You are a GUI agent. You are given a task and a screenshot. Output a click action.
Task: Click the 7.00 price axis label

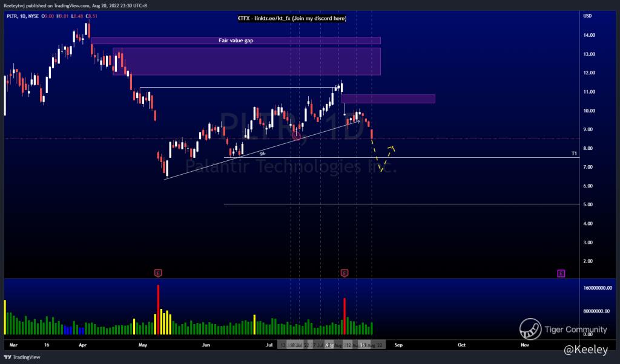589,167
